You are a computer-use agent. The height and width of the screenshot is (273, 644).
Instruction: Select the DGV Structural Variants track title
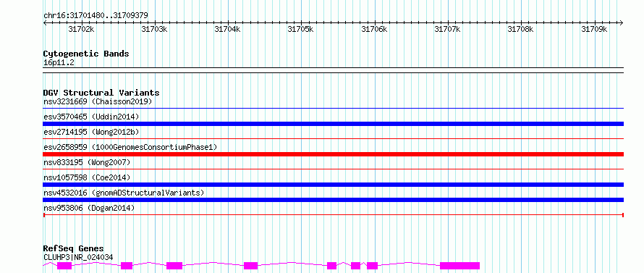click(101, 93)
